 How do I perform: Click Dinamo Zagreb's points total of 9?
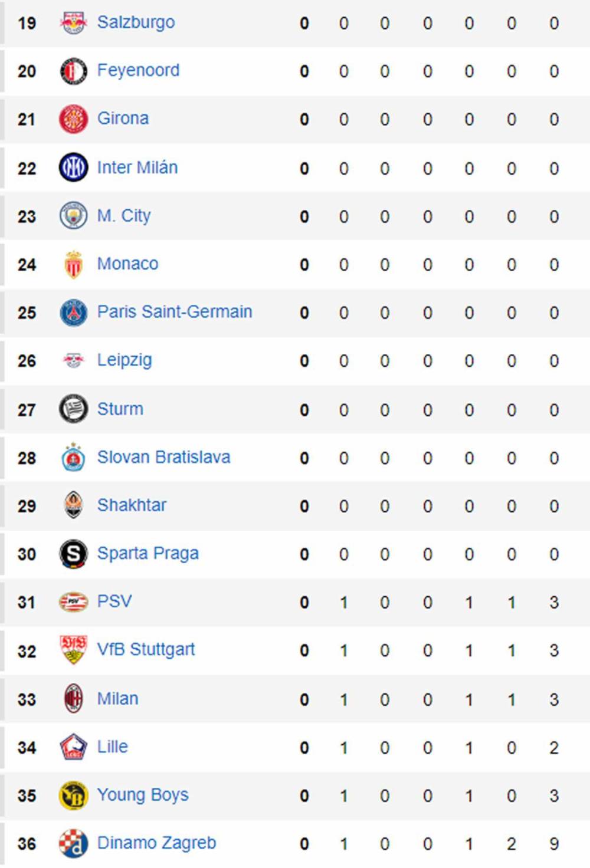point(553,843)
